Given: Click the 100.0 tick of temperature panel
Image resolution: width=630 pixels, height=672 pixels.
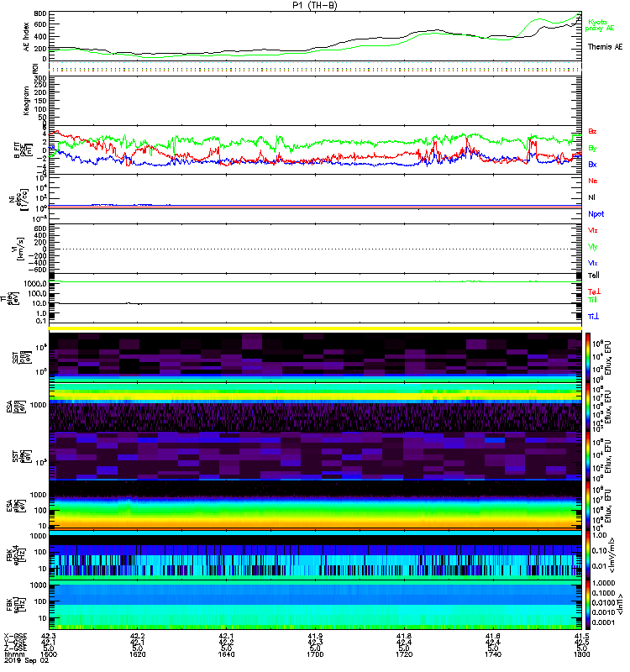Looking at the screenshot, I should pos(38,293).
